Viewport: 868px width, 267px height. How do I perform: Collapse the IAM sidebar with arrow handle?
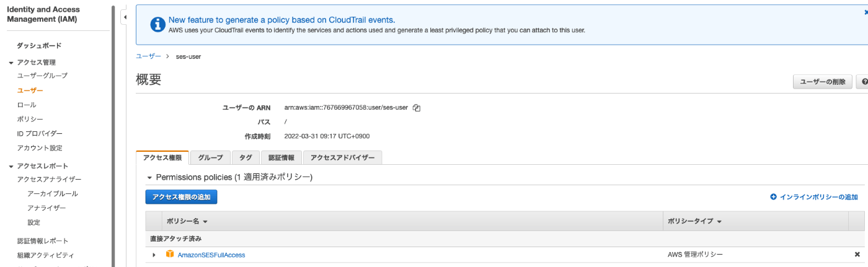click(x=125, y=17)
